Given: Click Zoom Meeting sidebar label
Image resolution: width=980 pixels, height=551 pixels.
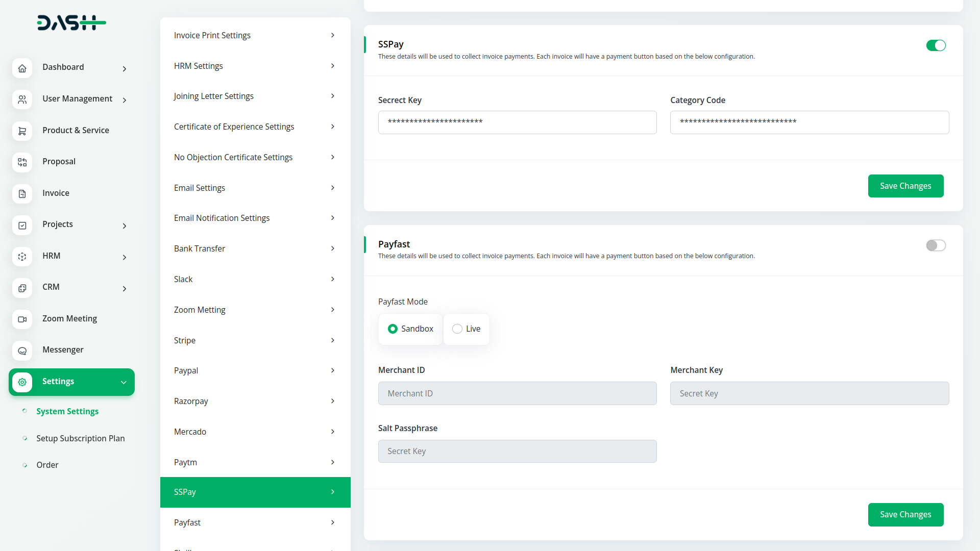Looking at the screenshot, I should pyautogui.click(x=70, y=318).
